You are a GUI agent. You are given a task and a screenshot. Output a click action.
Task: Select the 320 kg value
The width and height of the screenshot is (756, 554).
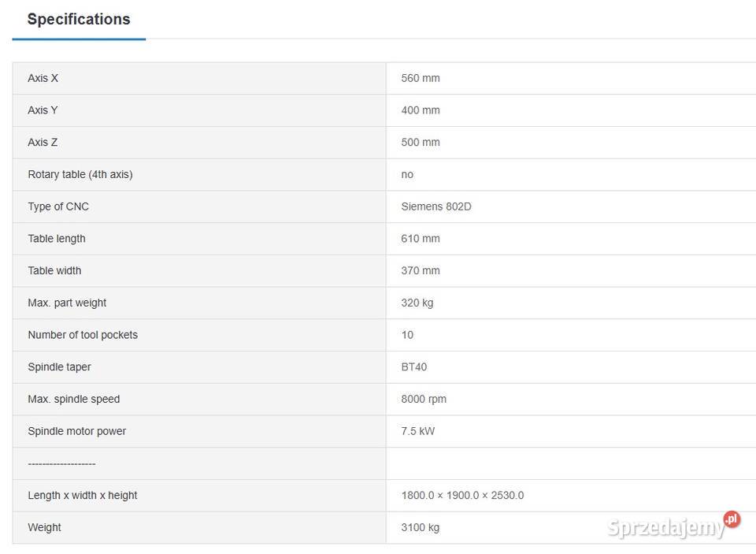[x=417, y=303]
